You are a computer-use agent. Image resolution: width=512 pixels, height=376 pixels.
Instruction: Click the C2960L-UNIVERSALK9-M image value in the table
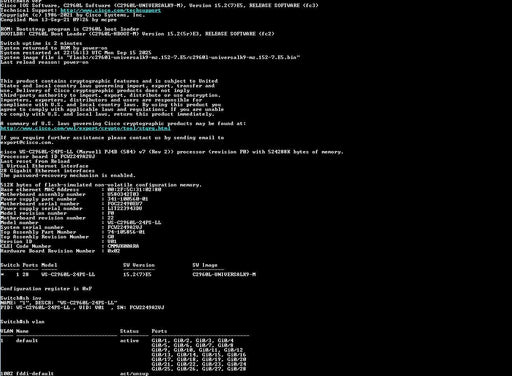click(224, 274)
